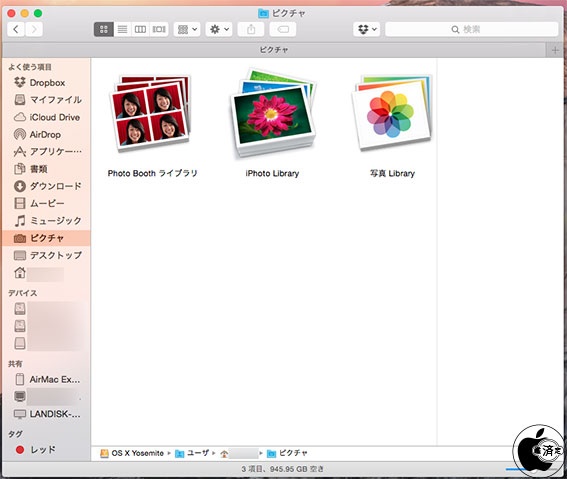Select the ピクチャ tab
This screenshot has width=567, height=479.
[274, 50]
